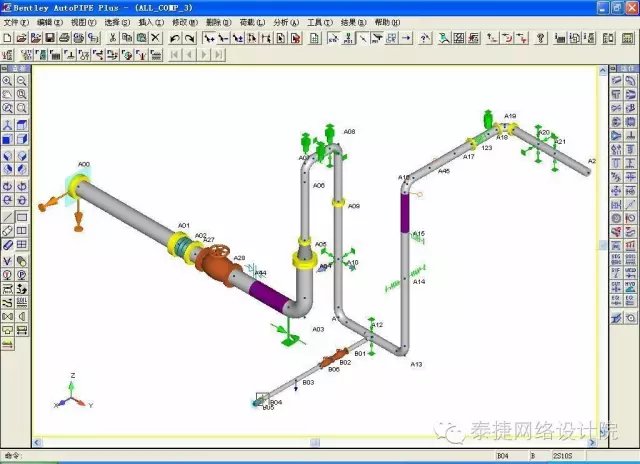Click the Undo arrow icon
Viewport: 640px width, 464px height.
click(x=175, y=38)
